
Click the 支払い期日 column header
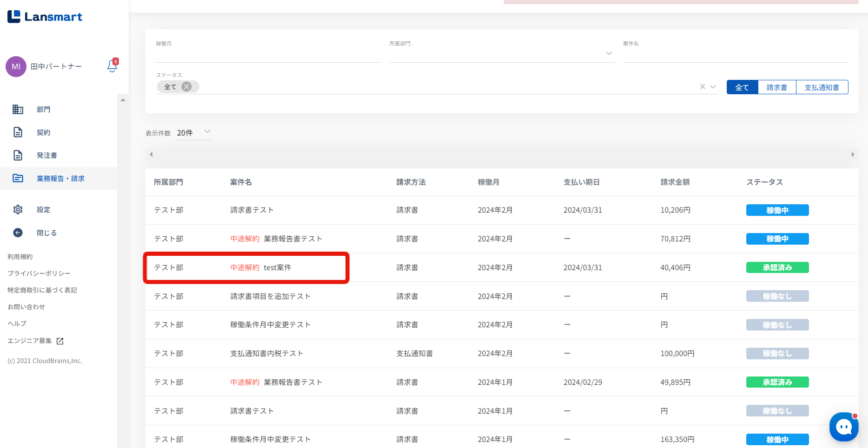tap(581, 182)
